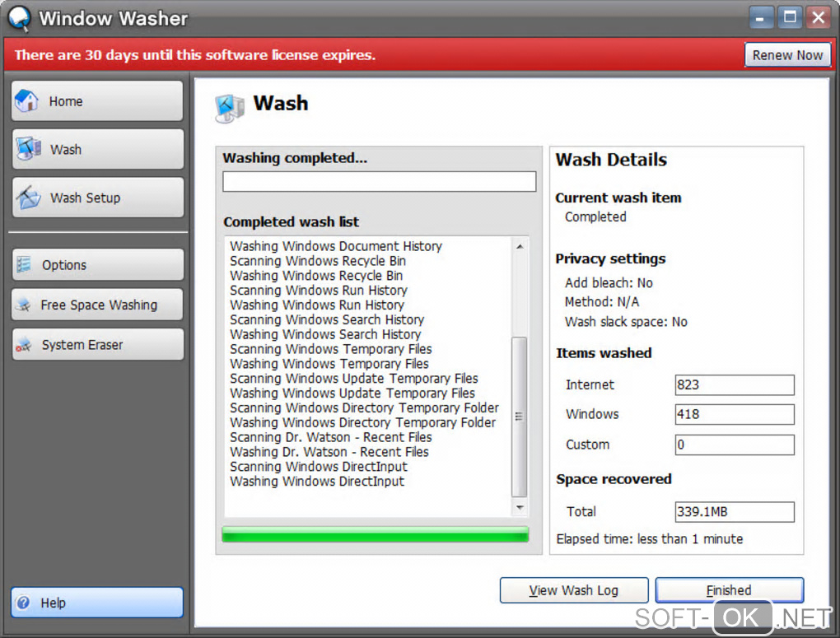Open Wash Setup label

(85, 198)
